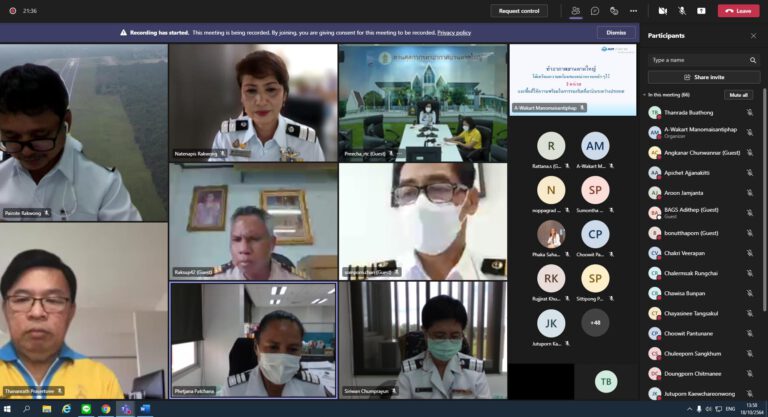Open Google Chrome from the taskbar
Image resolution: width=768 pixels, height=417 pixels.
[x=105, y=409]
